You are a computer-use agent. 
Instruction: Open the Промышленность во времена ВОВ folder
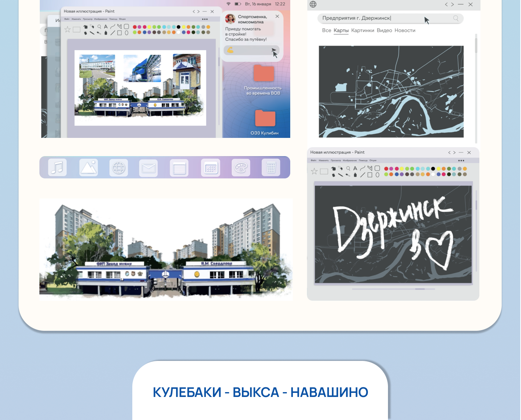pyautogui.click(x=263, y=74)
